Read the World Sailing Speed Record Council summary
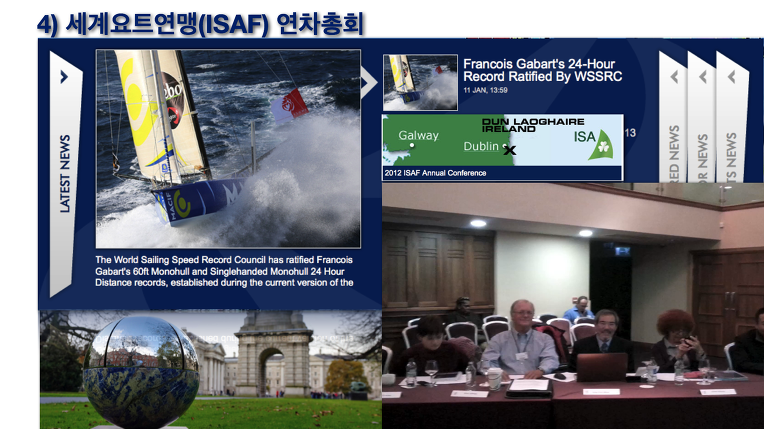The image size is (764, 429). click(224, 271)
